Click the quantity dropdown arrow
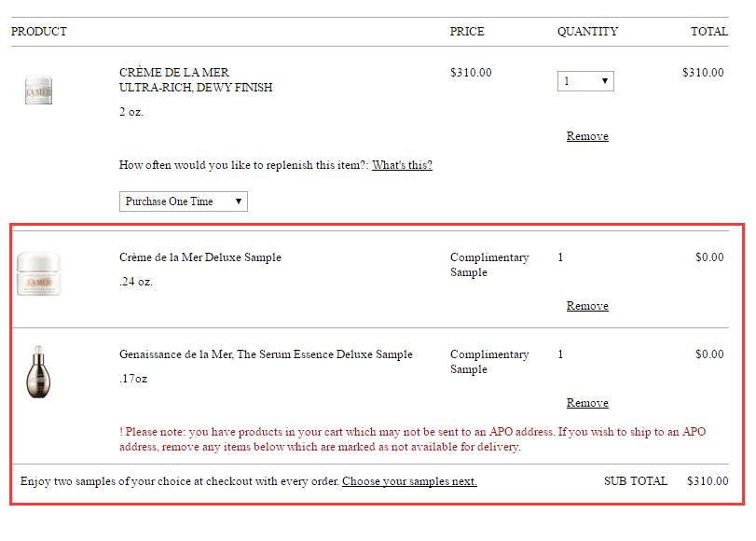Screen dimensions: 756x541 click(x=604, y=81)
